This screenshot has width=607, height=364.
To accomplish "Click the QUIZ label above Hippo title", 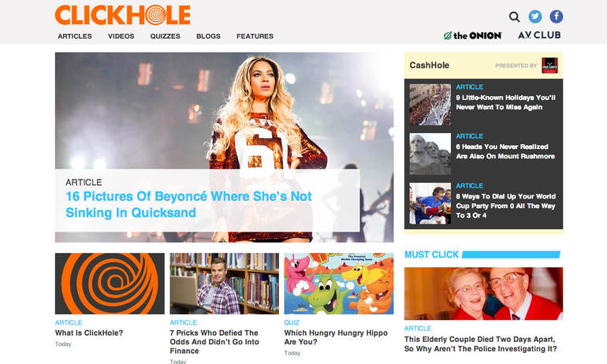I will 292,322.
